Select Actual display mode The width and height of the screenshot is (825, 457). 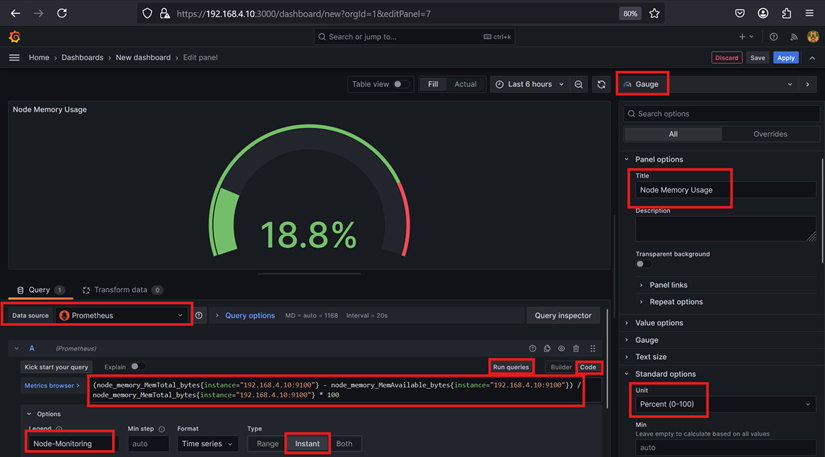point(465,84)
